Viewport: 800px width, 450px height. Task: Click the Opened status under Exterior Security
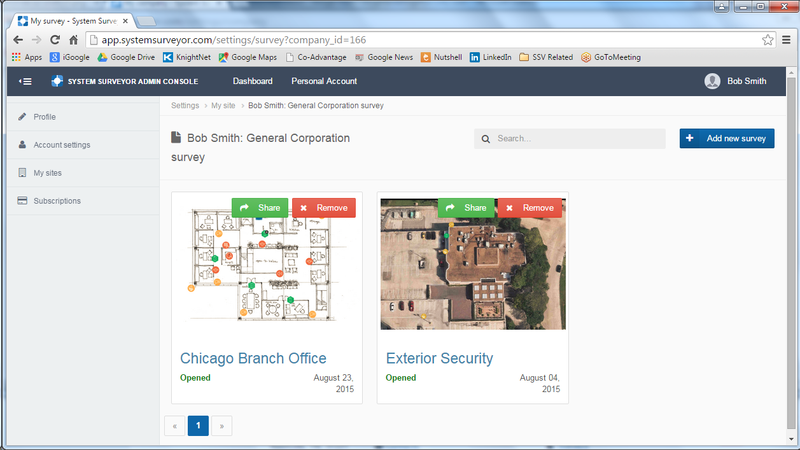pos(401,378)
